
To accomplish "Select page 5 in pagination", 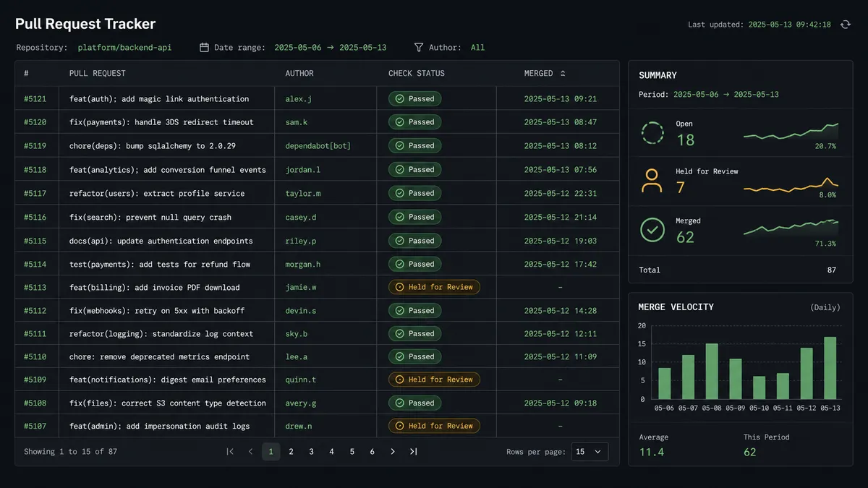I will tap(352, 451).
